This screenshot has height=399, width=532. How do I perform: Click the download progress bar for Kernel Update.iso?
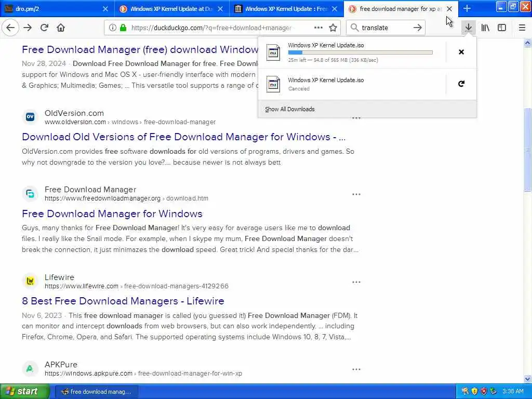(361, 52)
